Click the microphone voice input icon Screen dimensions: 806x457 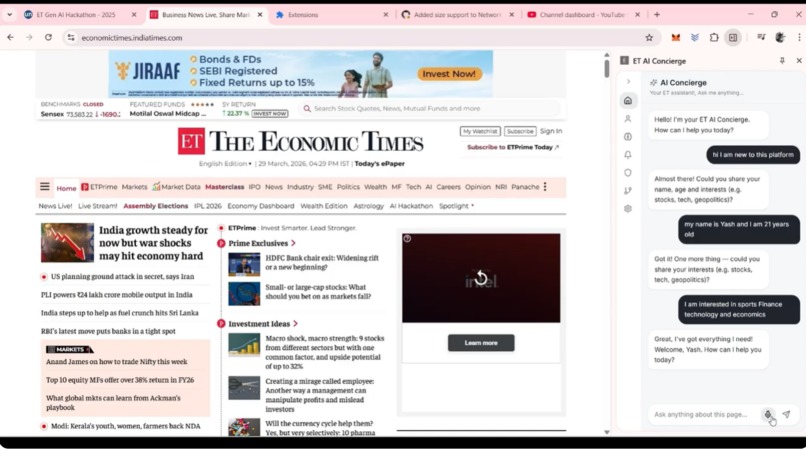pyautogui.click(x=767, y=414)
